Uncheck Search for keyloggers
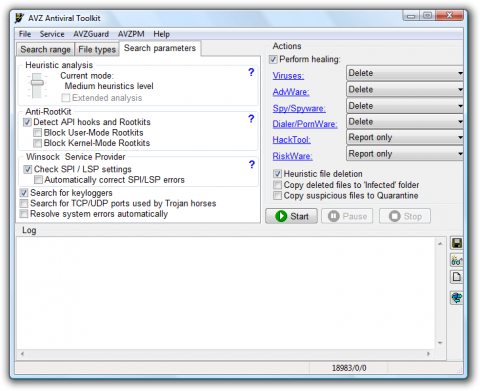This screenshot has height=391, width=480. coord(24,193)
